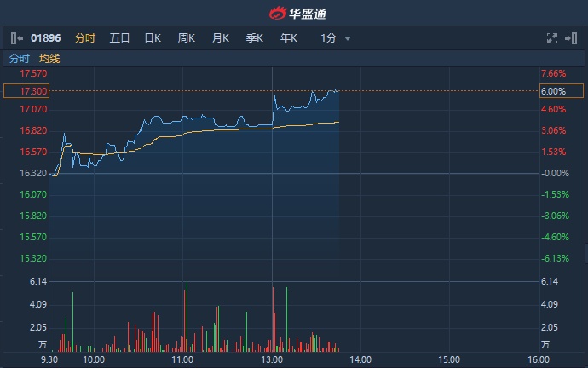588x368 pixels.
Task: Click the 13:00 time marker on axis
Action: tap(271, 359)
